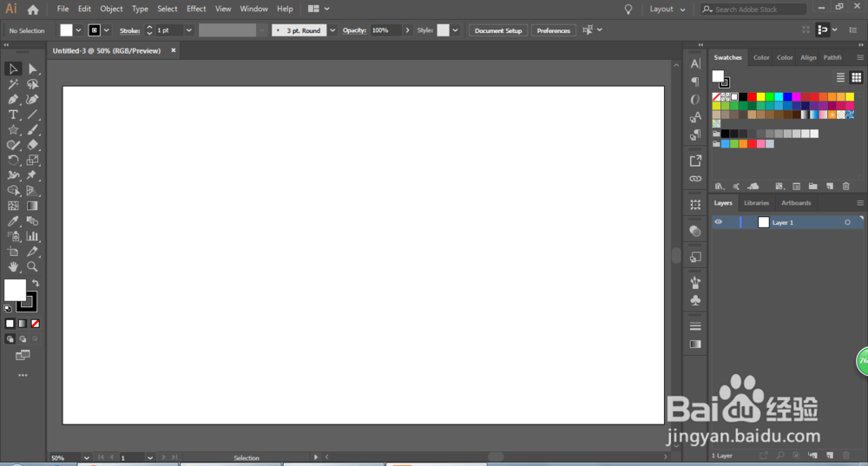This screenshot has width=868, height=466.
Task: Select the Puppet Warp pin tool
Action: (x=33, y=175)
